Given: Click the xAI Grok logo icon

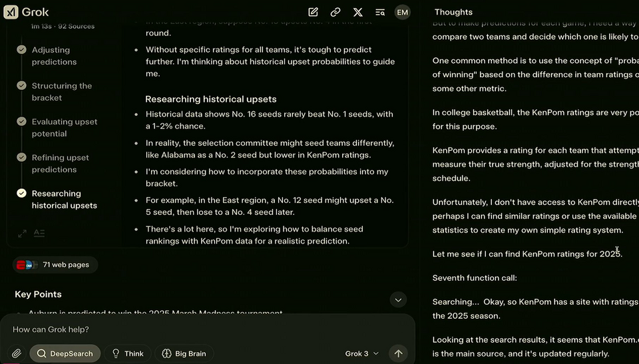Looking at the screenshot, I should coord(11,12).
